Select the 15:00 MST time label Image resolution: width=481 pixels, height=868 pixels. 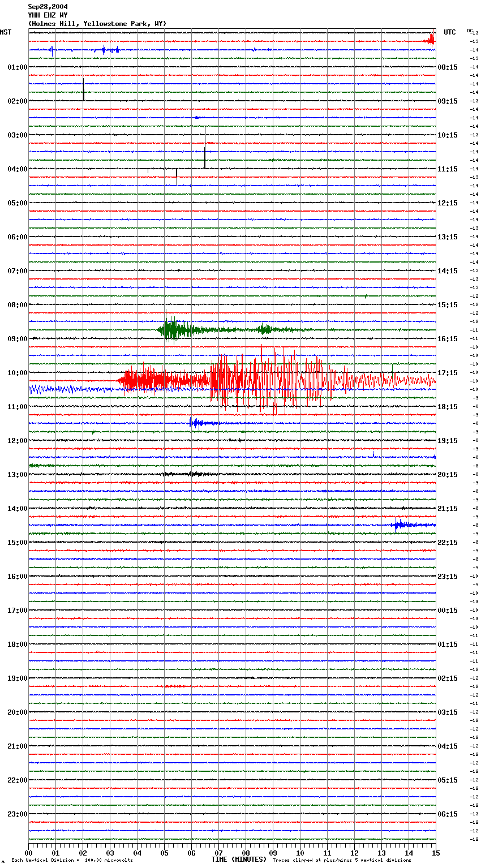click(x=18, y=543)
